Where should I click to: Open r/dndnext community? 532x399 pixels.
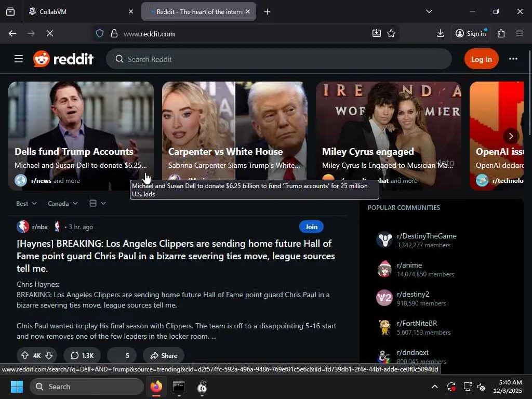pyautogui.click(x=413, y=353)
